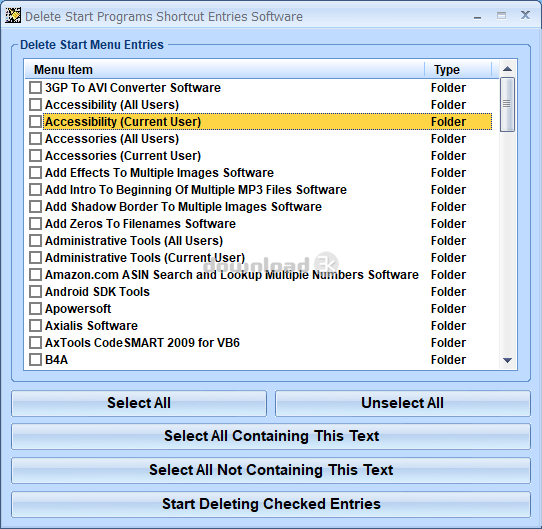Minimize the application window
This screenshot has width=542, height=529.
click(478, 16)
